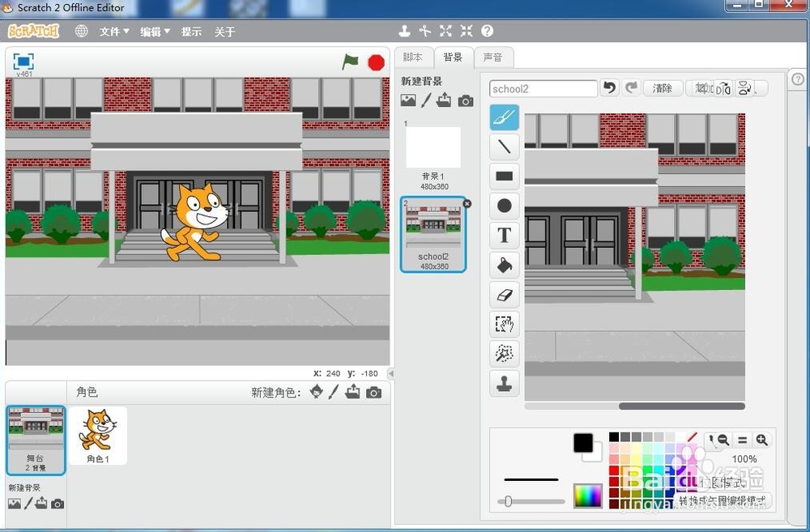Viewport: 810px width, 532px height.
Task: Select the school2 backdrop thumbnail
Action: click(433, 234)
